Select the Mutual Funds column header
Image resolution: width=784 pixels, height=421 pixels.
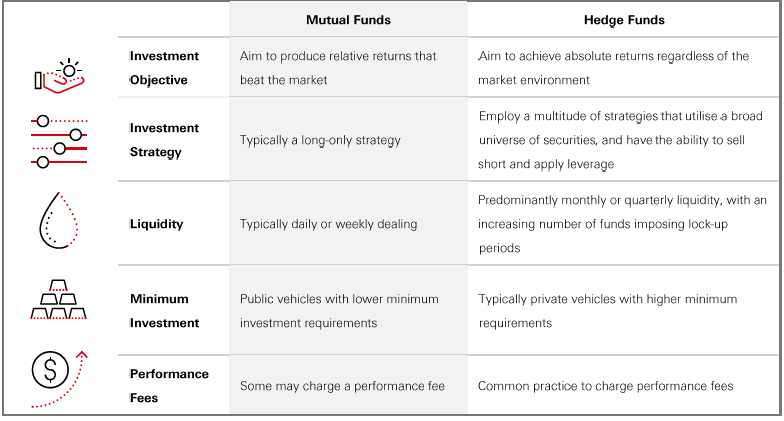point(348,20)
